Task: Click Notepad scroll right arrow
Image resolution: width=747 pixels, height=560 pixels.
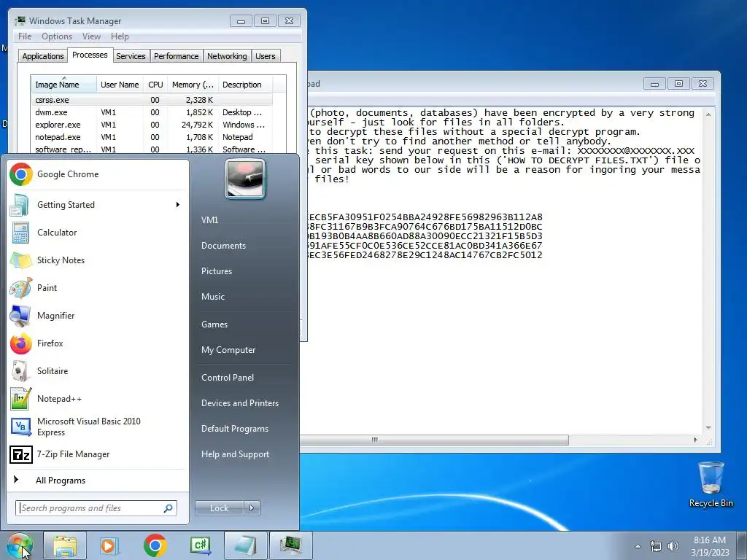Action: [695, 440]
